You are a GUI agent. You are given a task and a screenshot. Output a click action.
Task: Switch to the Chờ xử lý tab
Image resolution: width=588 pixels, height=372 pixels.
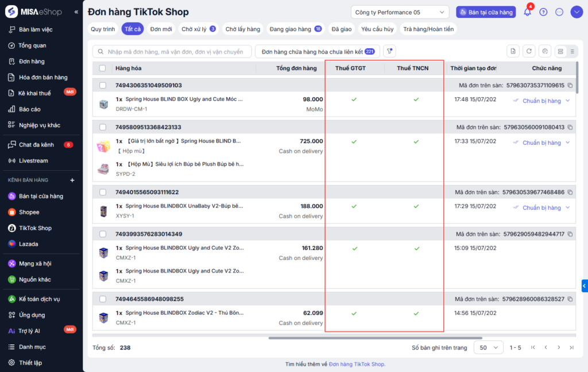pos(198,29)
